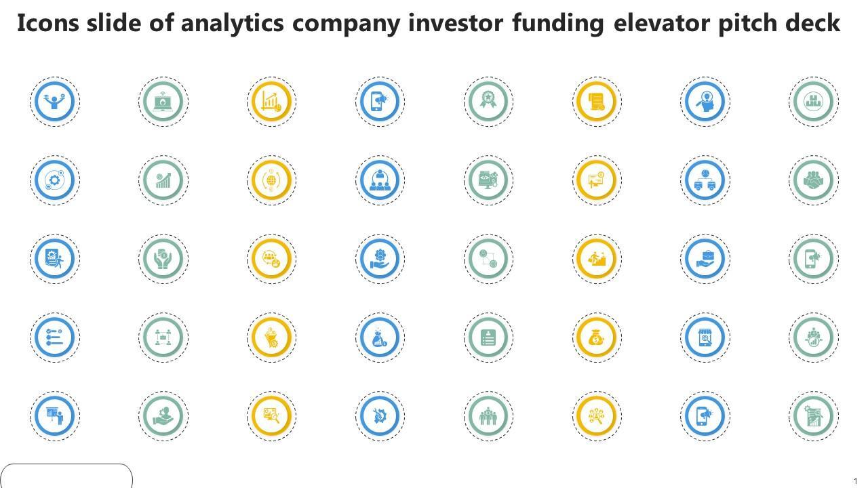Viewport: 868px width, 488px height.
Task: Select the green code monitor icon
Action: [x=488, y=180]
